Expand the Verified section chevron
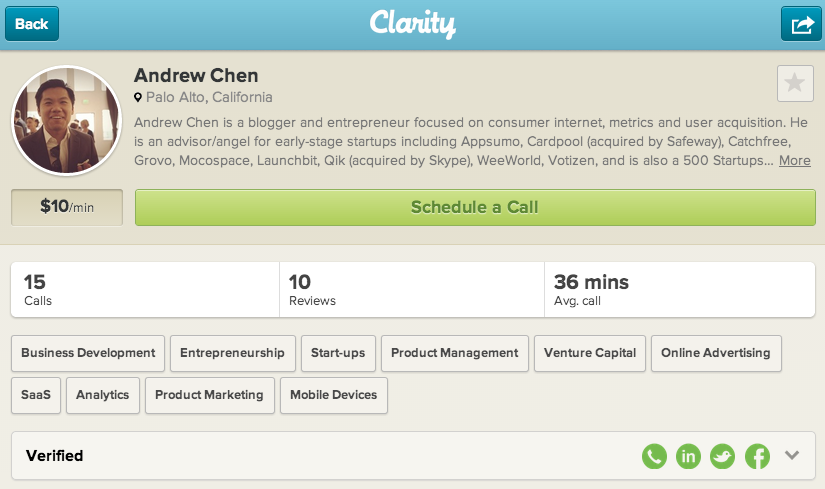825x489 pixels. coord(792,455)
